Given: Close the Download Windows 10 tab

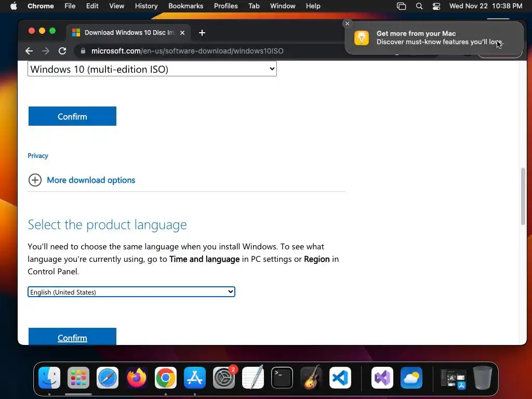Looking at the screenshot, I should tap(182, 33).
